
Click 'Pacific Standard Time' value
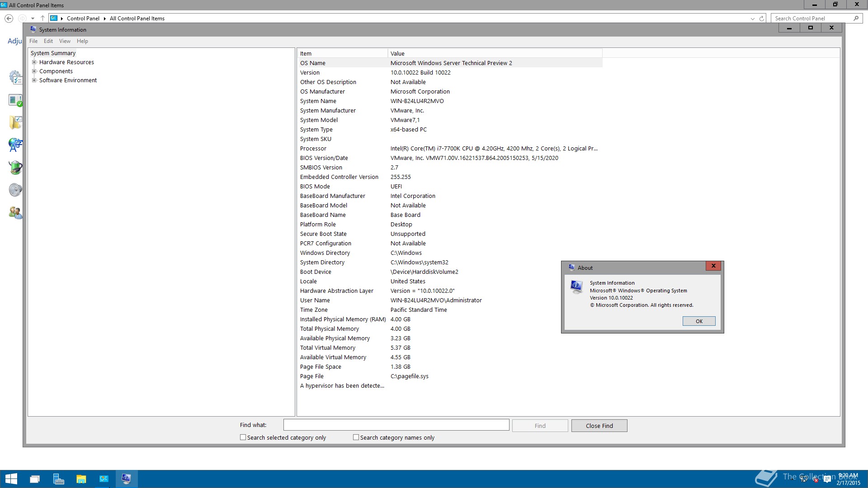tap(419, 310)
